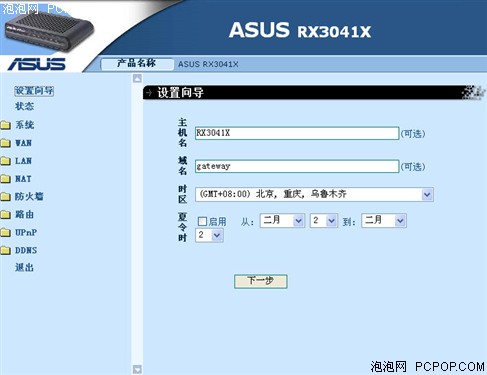Open the 路由 folder icon

(5, 215)
